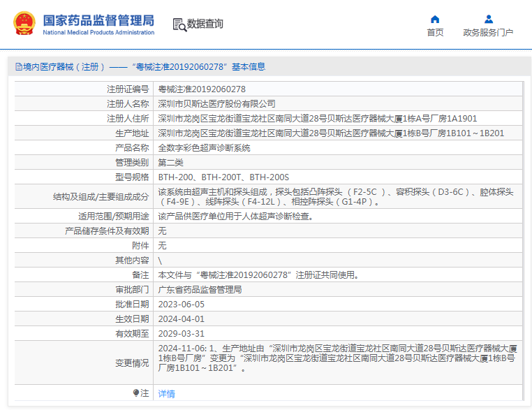Screen dimensions: 532x410
Task: Select change record starting 2024-11-06
Action: click(x=338, y=358)
